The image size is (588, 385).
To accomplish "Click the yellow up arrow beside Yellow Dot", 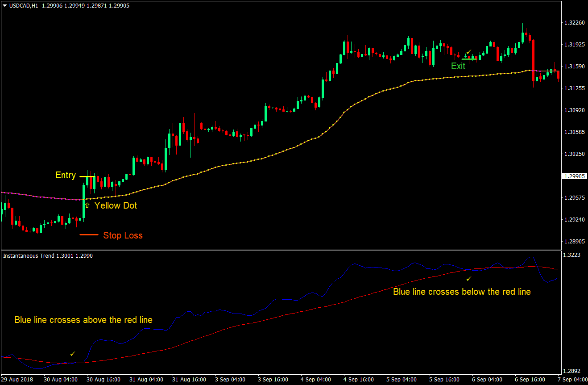I will pyautogui.click(x=87, y=205).
